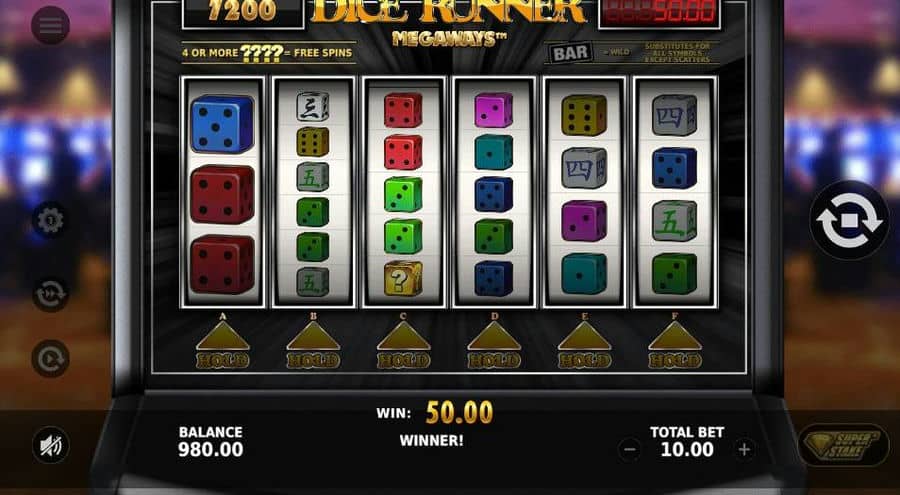The image size is (900, 495).
Task: Click the BAR wild symbol info
Action: coord(570,53)
